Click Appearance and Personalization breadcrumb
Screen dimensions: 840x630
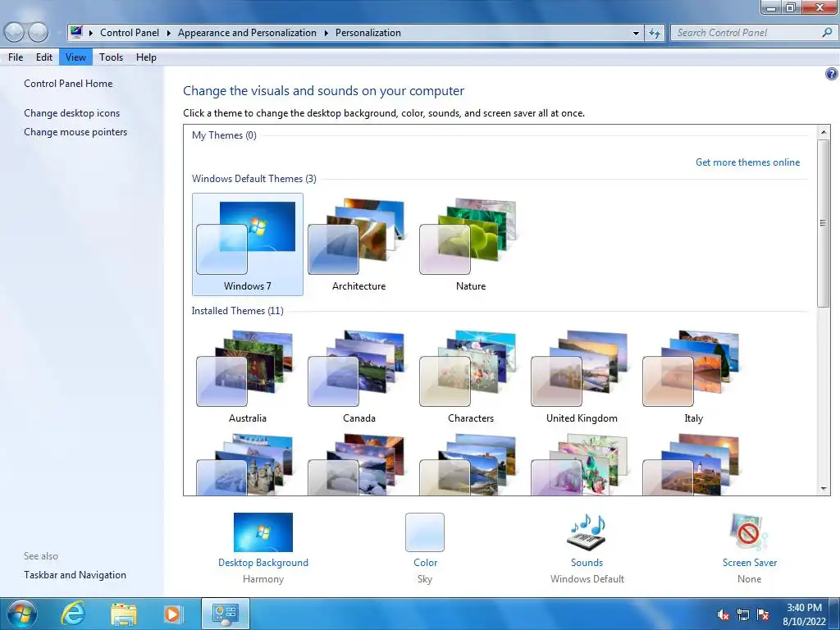[x=247, y=33]
